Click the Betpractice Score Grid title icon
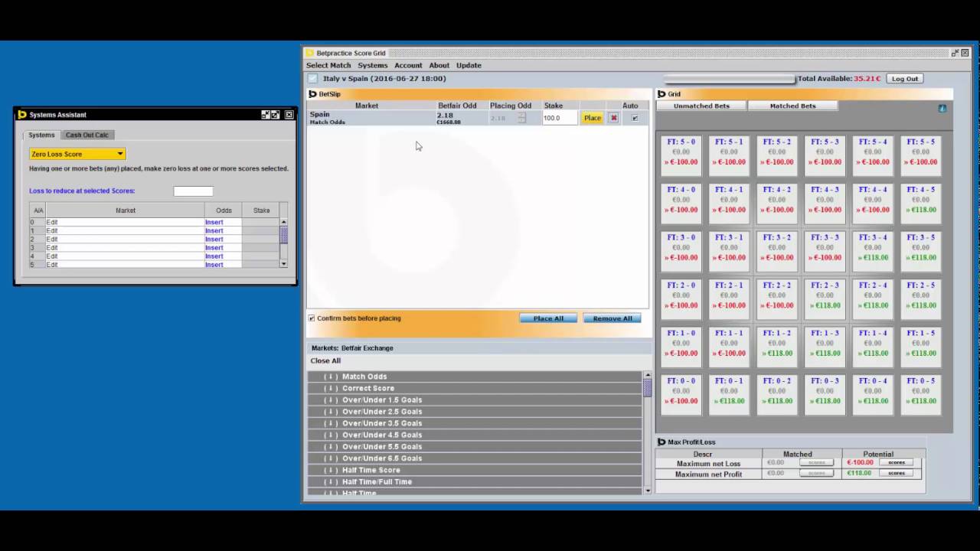Screen dimensions: 980x551 tap(310, 53)
